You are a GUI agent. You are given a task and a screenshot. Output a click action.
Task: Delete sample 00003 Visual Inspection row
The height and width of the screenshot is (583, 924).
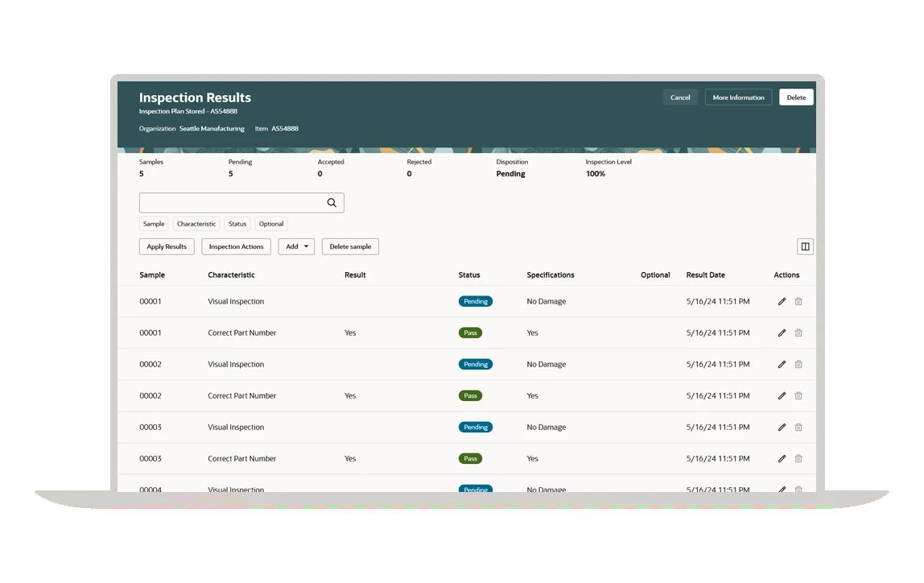(x=798, y=428)
